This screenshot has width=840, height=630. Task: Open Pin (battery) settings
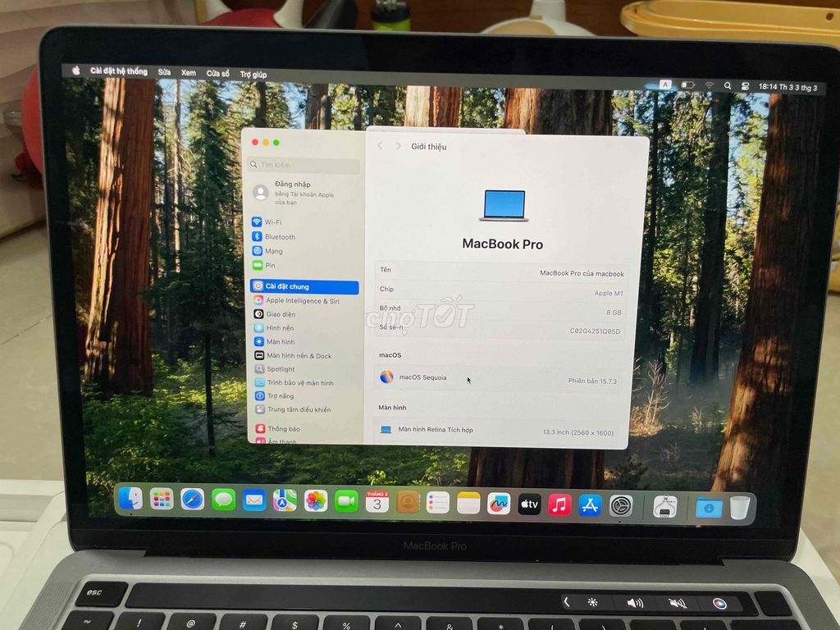271,265
